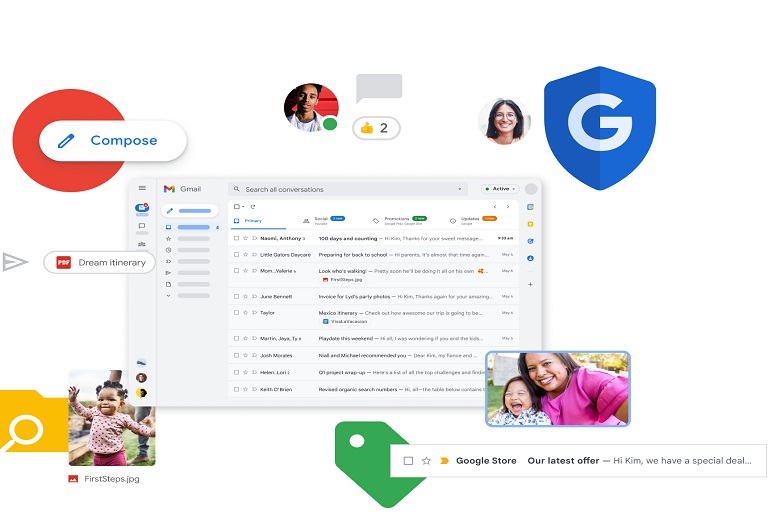Switch to the Social tab
Image resolution: width=768 pixels, height=512 pixels.
[x=320, y=219]
